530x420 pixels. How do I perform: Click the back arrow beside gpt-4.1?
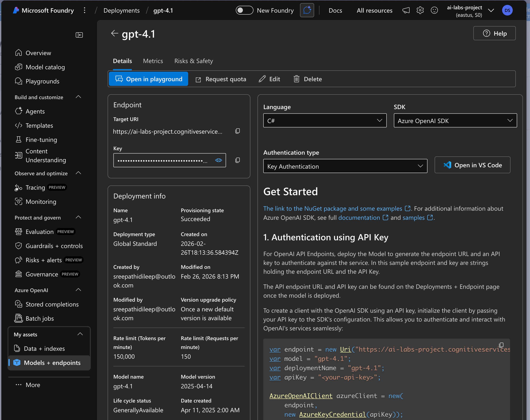pos(114,33)
